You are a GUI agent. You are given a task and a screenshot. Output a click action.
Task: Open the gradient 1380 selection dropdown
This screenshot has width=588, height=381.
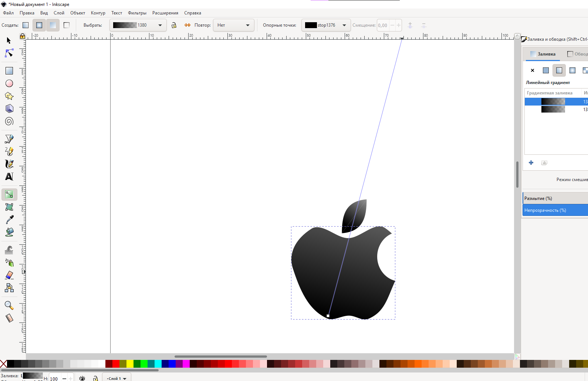[x=138, y=25]
